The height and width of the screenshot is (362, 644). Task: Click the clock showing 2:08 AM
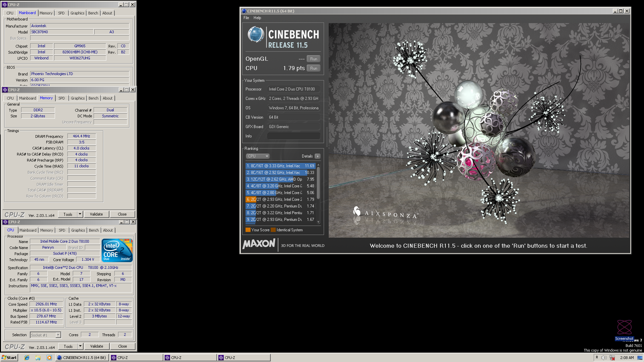click(x=627, y=358)
